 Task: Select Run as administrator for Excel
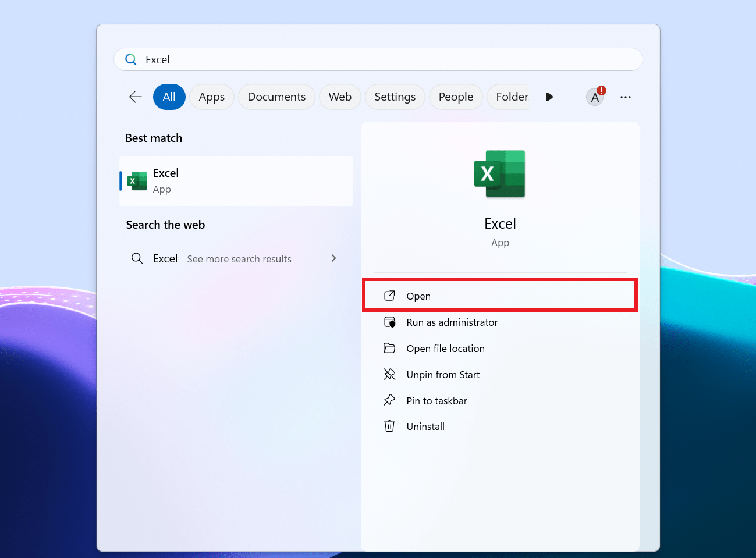pyautogui.click(x=452, y=322)
